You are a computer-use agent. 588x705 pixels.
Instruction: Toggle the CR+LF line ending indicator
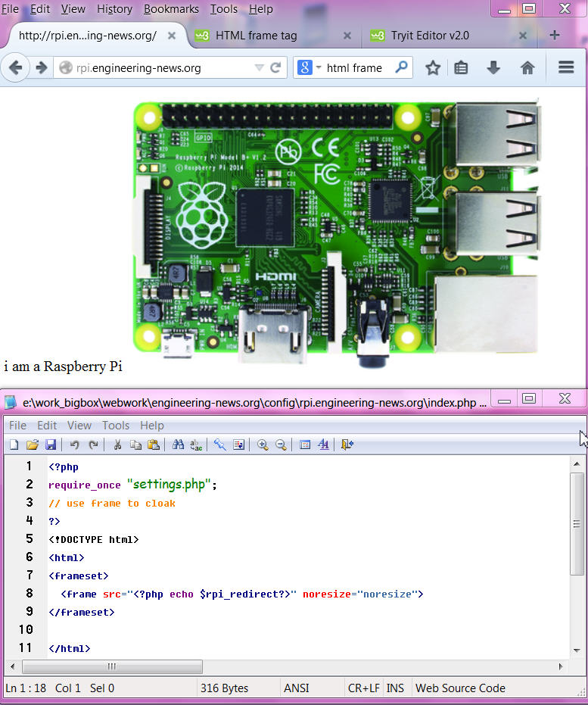coord(362,688)
